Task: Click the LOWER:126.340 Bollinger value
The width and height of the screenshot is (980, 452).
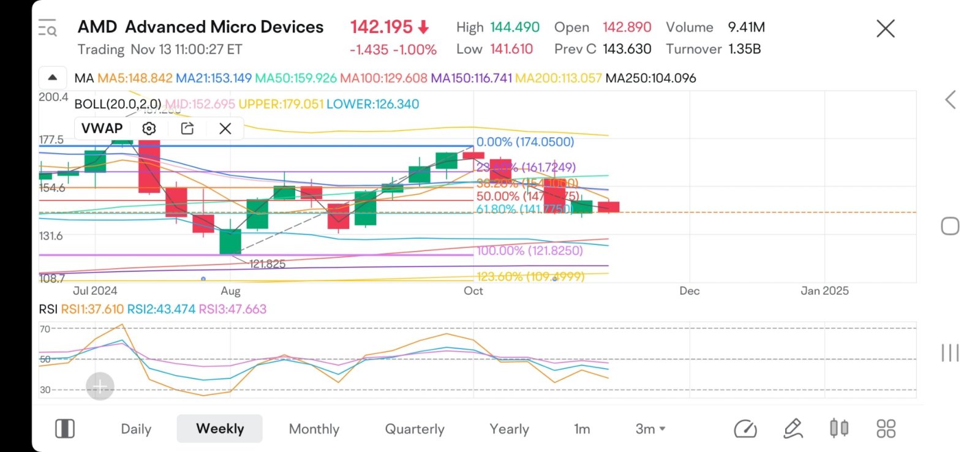Action: point(372,104)
